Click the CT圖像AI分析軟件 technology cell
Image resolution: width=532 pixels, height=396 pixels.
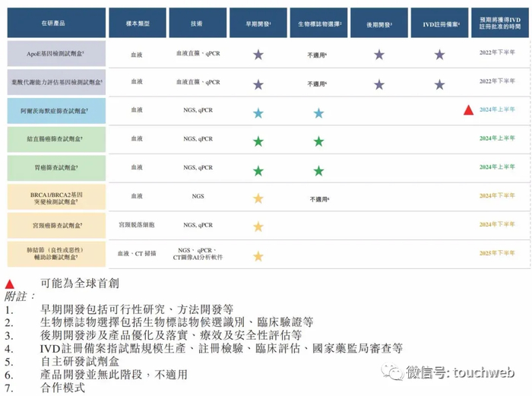click(x=198, y=254)
